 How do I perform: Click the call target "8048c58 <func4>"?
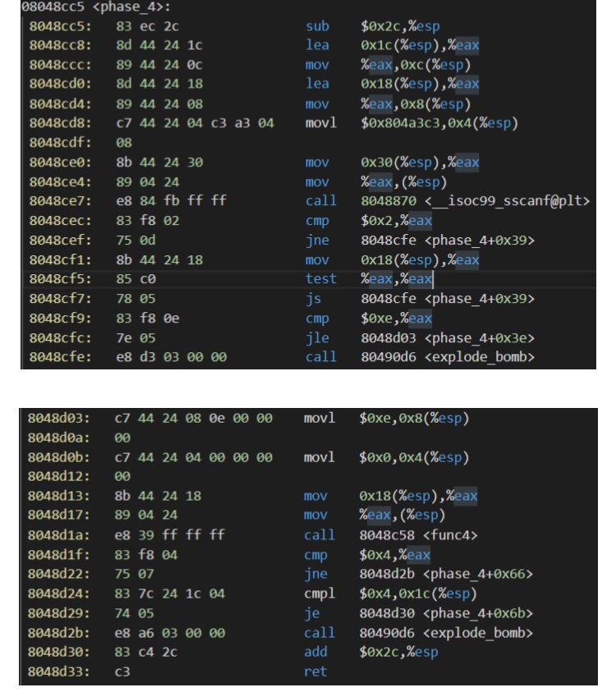[x=418, y=535]
